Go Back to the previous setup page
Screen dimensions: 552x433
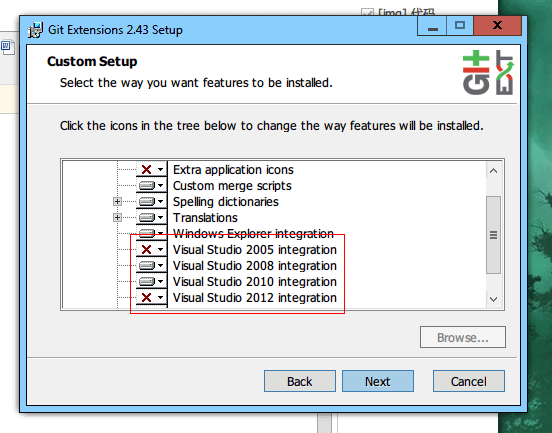pos(300,381)
